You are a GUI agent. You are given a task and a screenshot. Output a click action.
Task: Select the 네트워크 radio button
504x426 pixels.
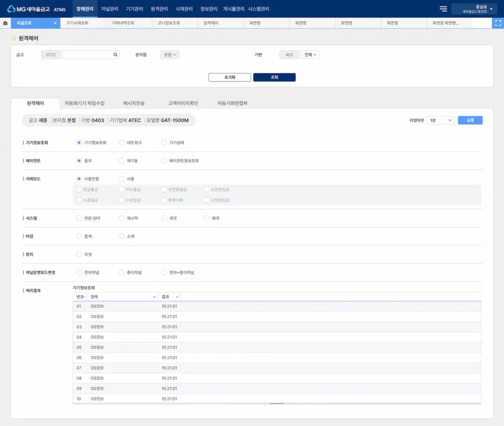122,143
